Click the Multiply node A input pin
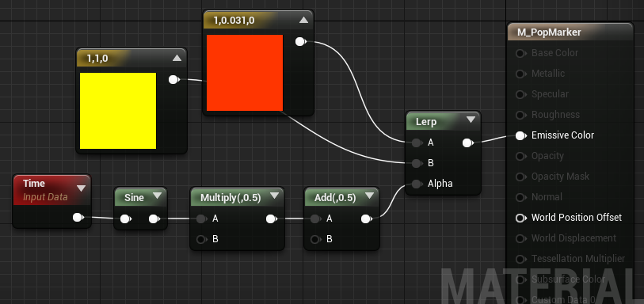644x304 pixels. 201,219
